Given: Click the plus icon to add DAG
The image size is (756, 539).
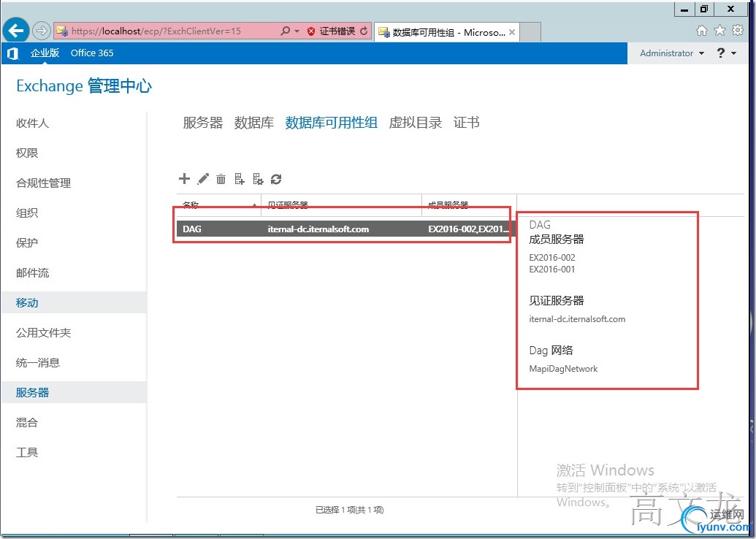Looking at the screenshot, I should pos(184,179).
